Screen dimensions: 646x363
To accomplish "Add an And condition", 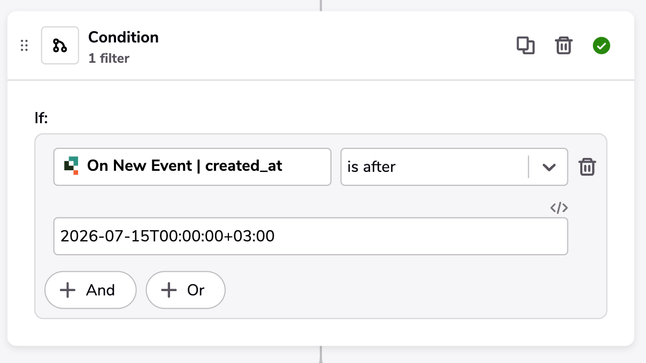I will [90, 290].
